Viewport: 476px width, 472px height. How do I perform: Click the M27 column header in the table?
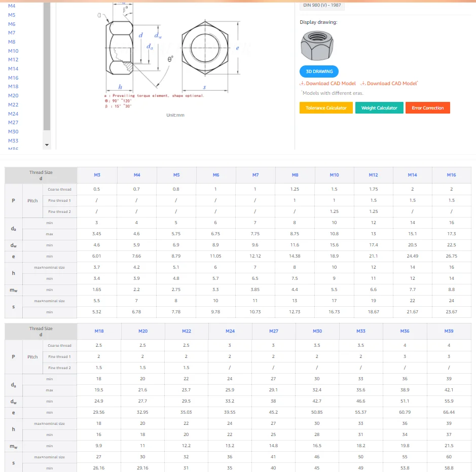(273, 331)
